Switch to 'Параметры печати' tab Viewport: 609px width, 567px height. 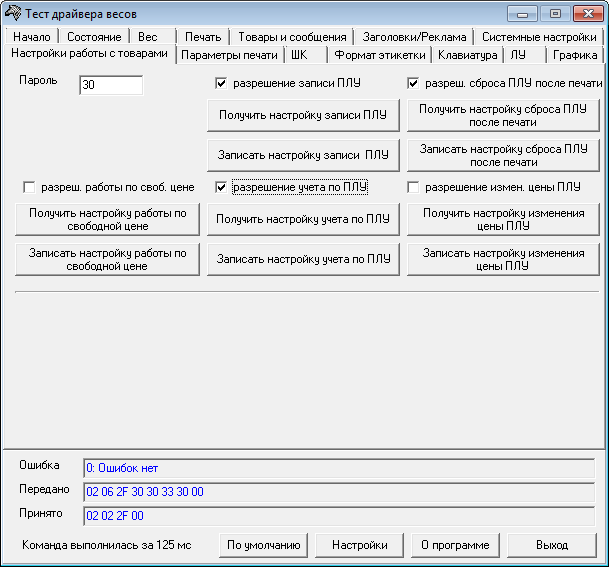[230, 55]
